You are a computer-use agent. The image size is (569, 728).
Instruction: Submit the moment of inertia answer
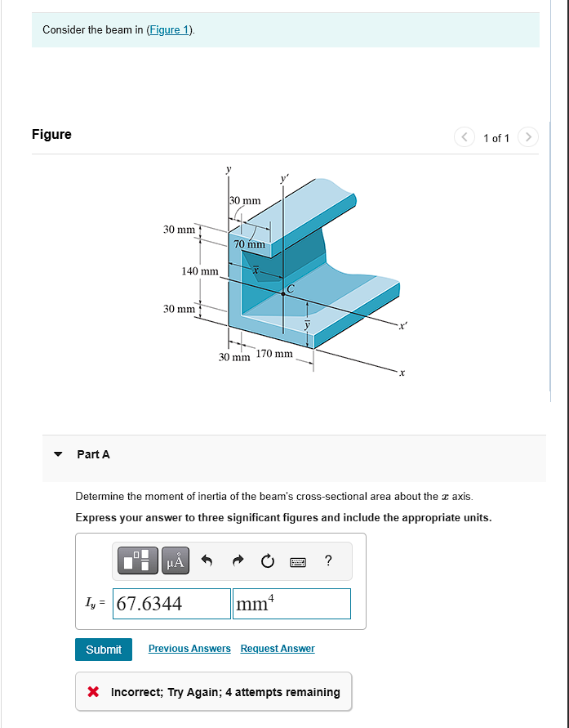104,650
